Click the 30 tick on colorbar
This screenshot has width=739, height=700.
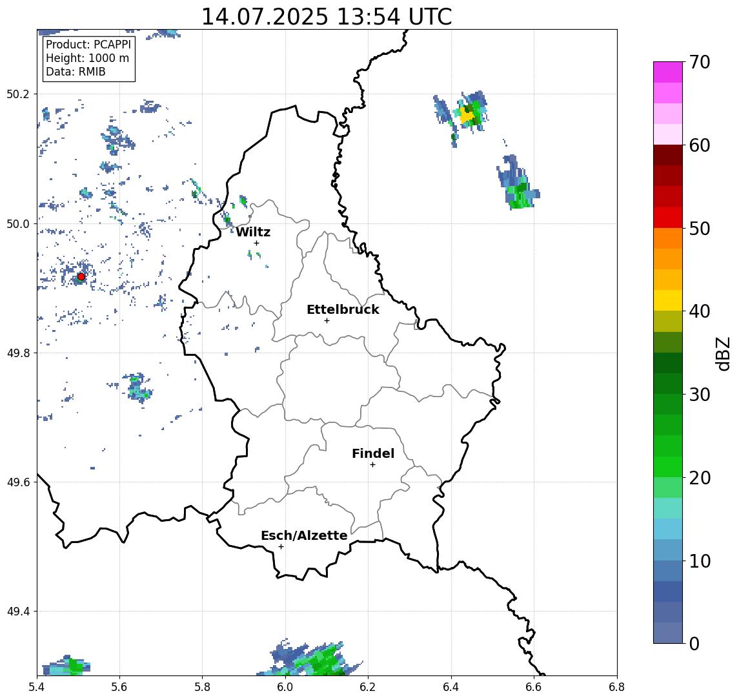699,395
